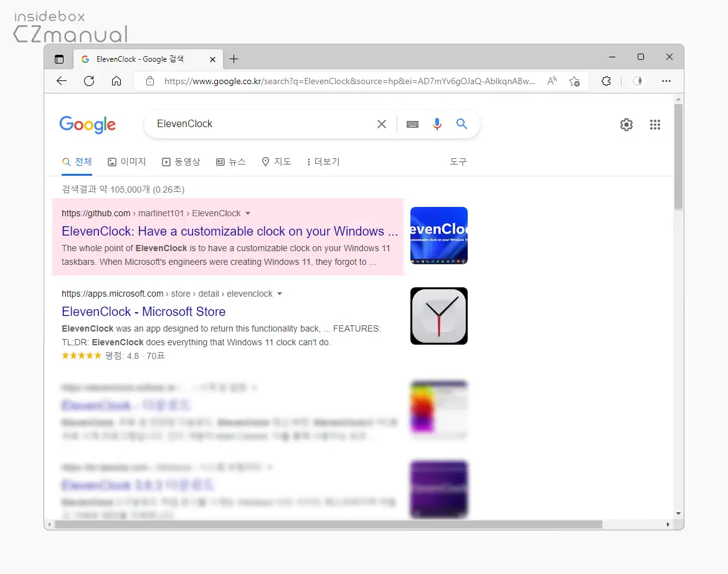The height and width of the screenshot is (574, 728).
Task: Click the vertical scrollbar thumb
Action: pos(678,156)
